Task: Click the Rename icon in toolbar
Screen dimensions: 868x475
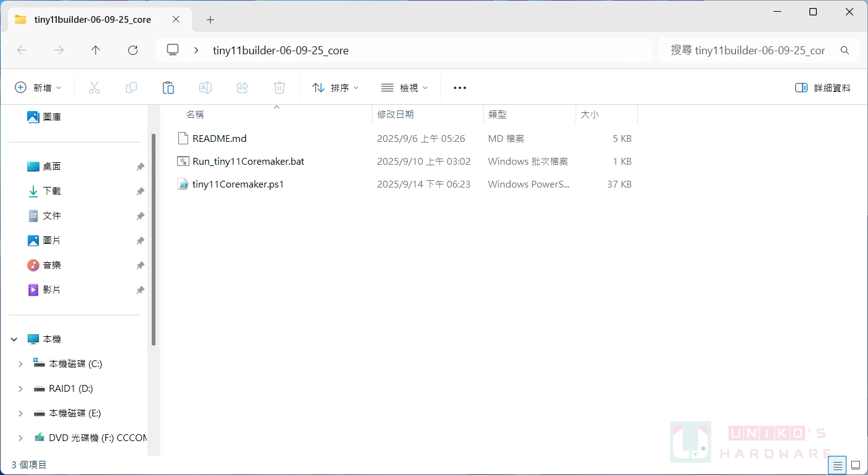Action: pyautogui.click(x=205, y=88)
